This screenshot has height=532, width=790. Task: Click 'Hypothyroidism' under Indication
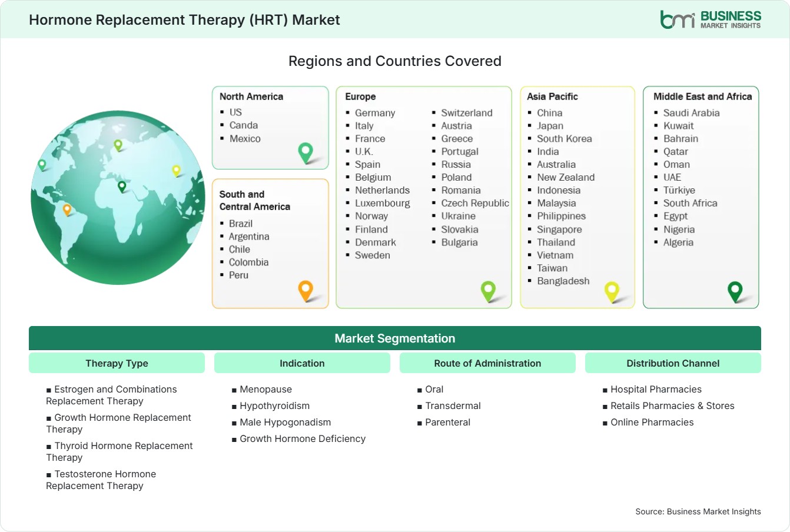(274, 406)
